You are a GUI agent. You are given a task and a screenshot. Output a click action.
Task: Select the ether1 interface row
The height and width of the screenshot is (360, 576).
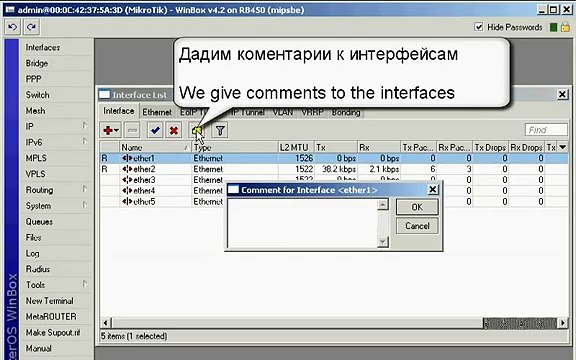[334, 158]
